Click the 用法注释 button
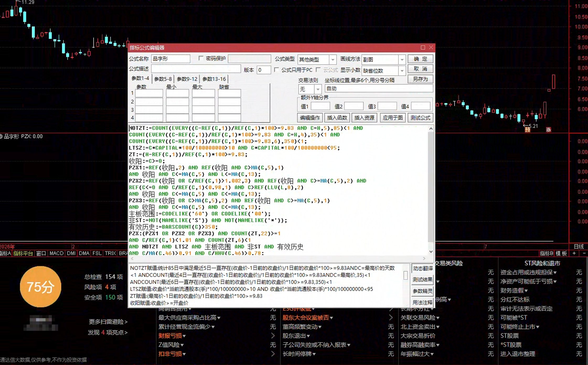Viewport: 588px width, 365px height. point(423,303)
